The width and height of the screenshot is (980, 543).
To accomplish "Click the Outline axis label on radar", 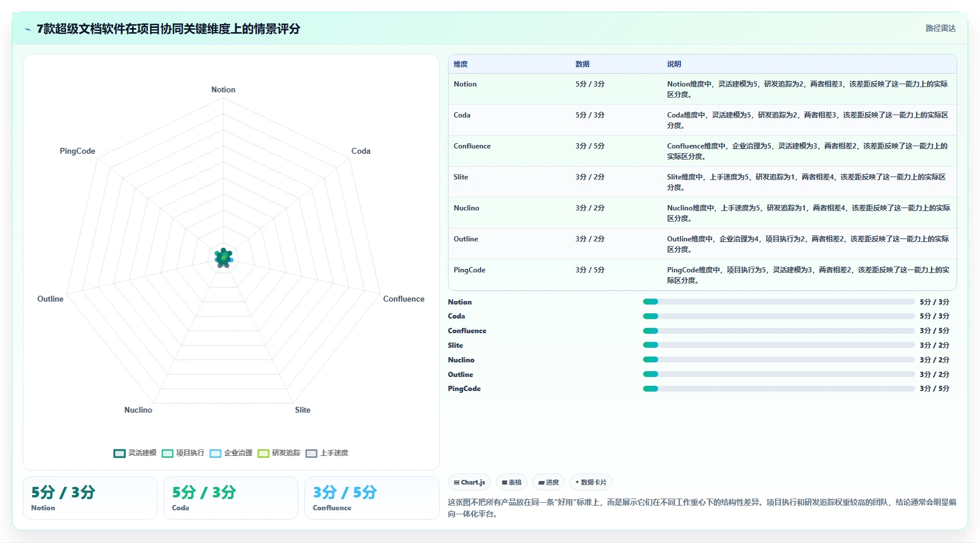I will pos(50,299).
